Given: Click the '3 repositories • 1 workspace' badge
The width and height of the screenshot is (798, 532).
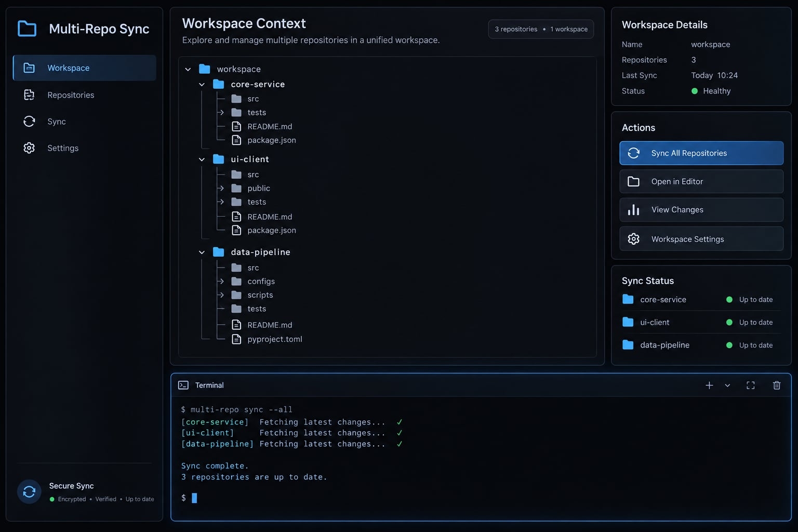Looking at the screenshot, I should click(541, 29).
